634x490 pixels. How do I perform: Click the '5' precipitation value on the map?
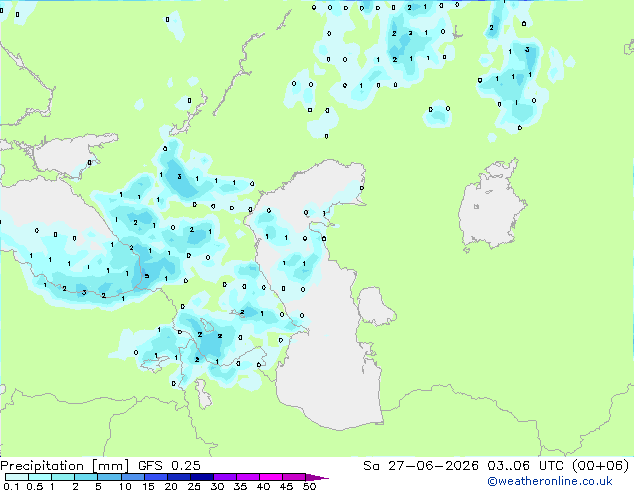[x=147, y=276]
